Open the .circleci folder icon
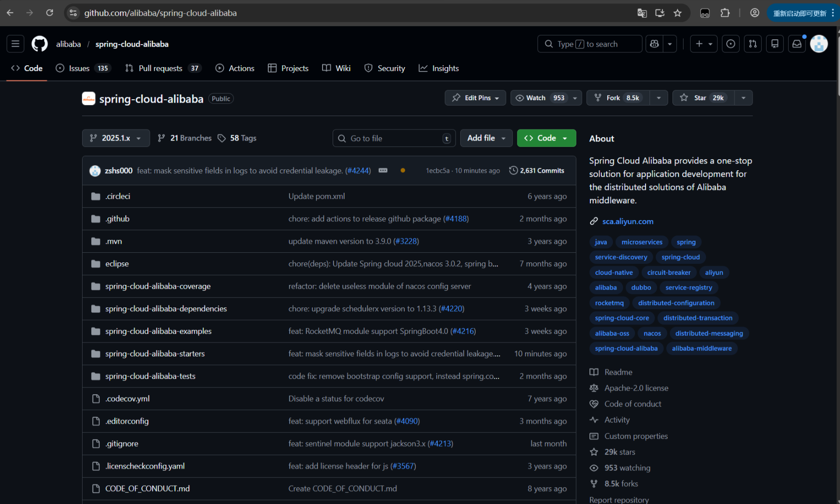Screen dimensions: 840x504 (x=96, y=196)
